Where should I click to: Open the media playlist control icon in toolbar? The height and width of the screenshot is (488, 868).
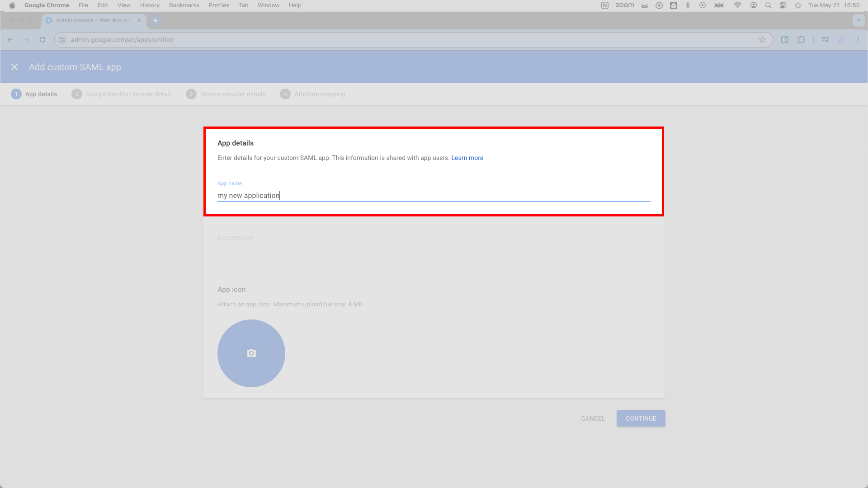825,40
